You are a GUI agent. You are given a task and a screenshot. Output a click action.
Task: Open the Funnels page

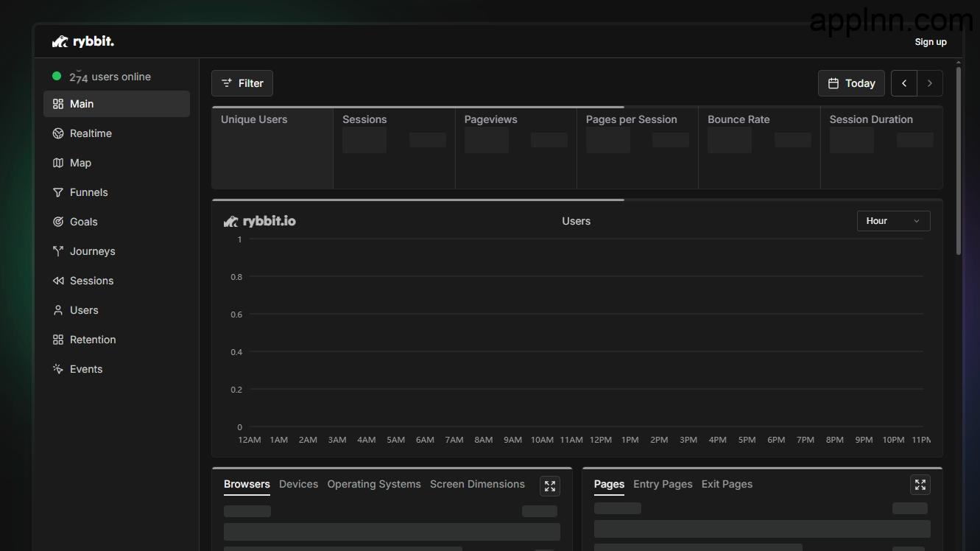[116, 192]
